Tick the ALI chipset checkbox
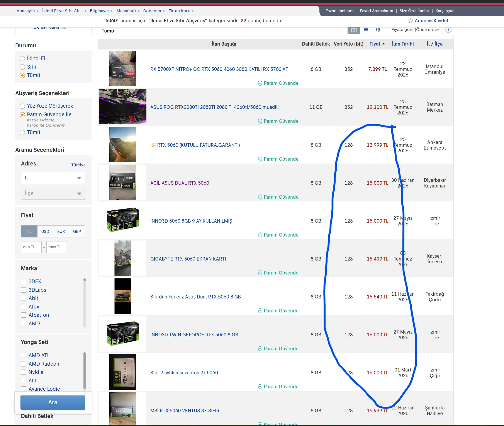Screen dimensions: 504x426 tap(24, 381)
